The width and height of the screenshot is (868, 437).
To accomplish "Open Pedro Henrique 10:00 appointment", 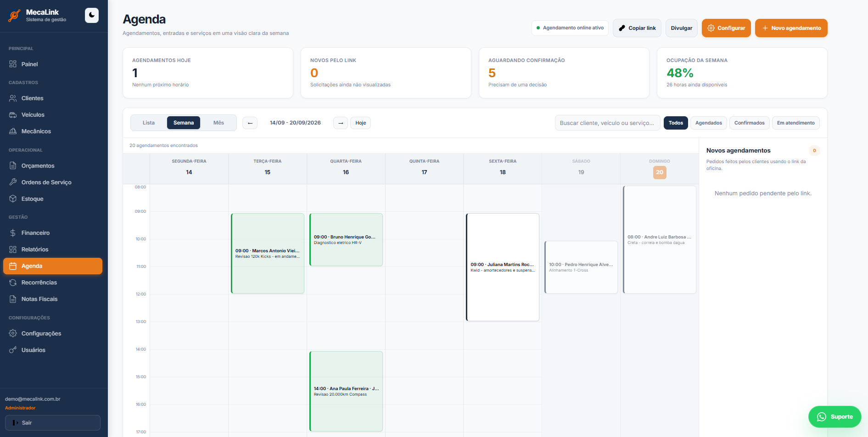I will pyautogui.click(x=581, y=267).
